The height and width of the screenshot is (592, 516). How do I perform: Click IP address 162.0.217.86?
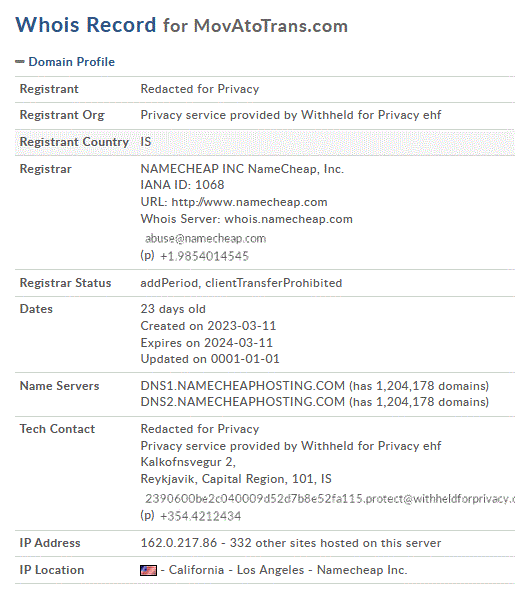point(179,543)
